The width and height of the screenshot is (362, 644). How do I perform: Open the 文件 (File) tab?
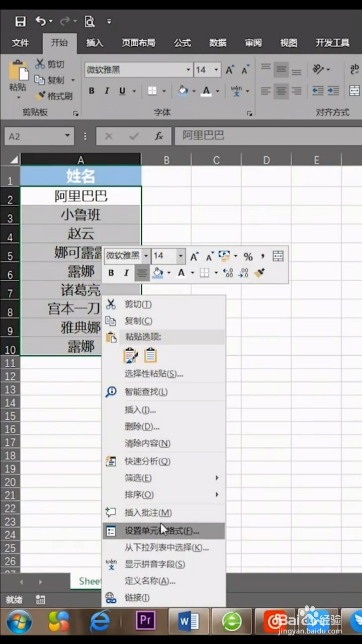pyautogui.click(x=21, y=43)
